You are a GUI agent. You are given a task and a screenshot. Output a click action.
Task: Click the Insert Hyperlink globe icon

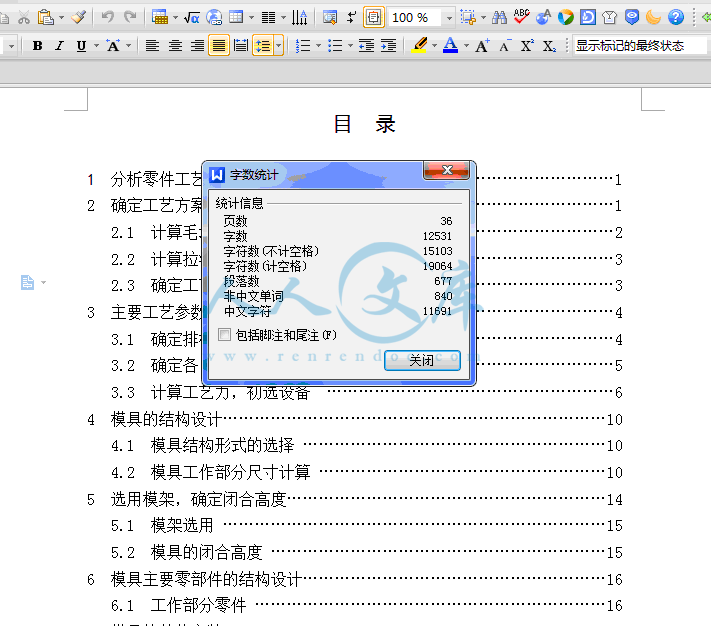pos(214,18)
